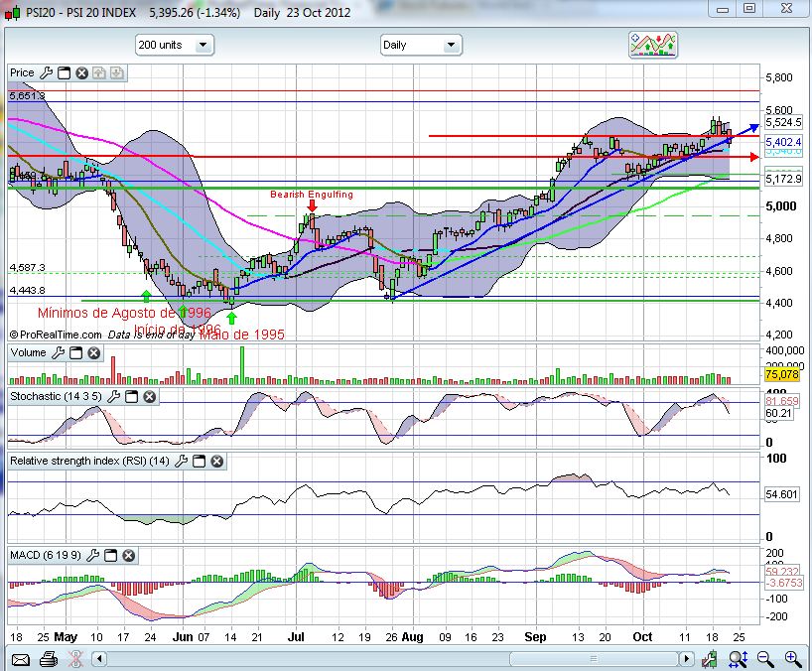Open chart style candlestick wrench icon
The image size is (812, 671).
coord(710,659)
